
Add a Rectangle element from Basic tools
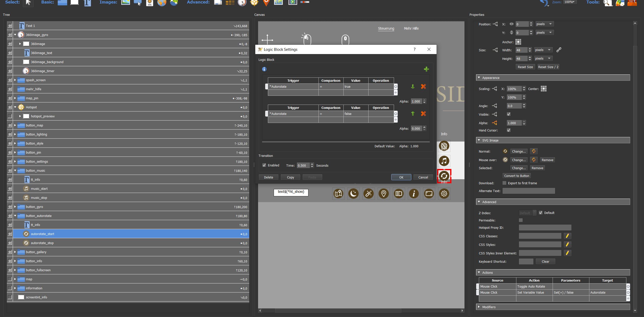pos(74,3)
